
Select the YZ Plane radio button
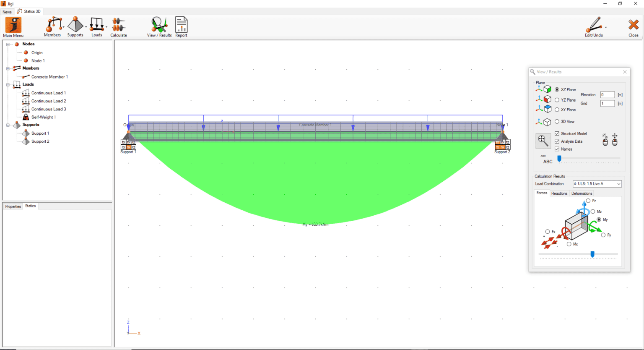[x=557, y=100]
